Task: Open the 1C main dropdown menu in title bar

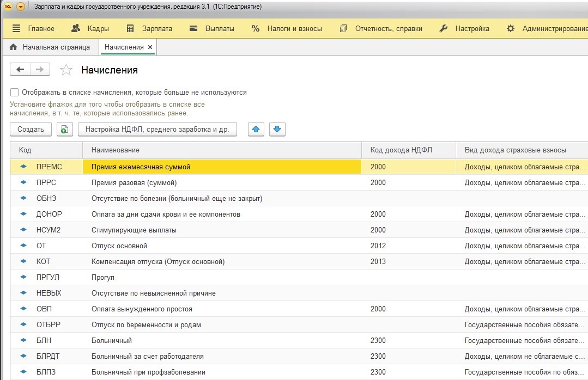Action: [21, 7]
